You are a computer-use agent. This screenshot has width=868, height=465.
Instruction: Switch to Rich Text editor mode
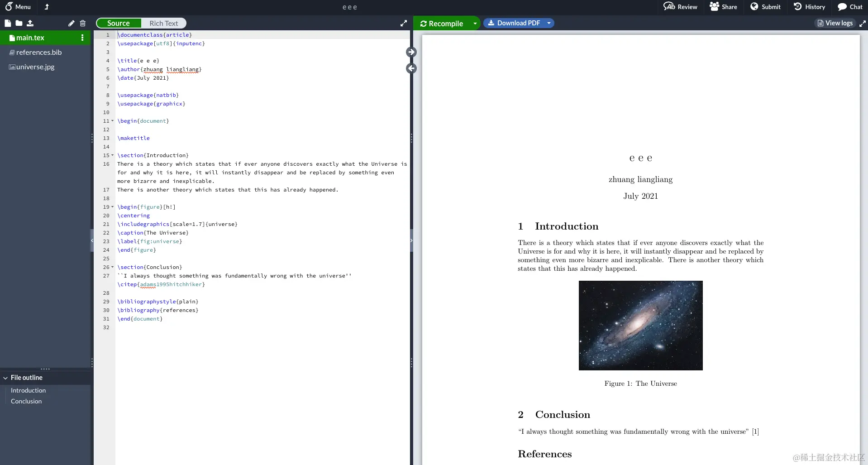coord(163,23)
